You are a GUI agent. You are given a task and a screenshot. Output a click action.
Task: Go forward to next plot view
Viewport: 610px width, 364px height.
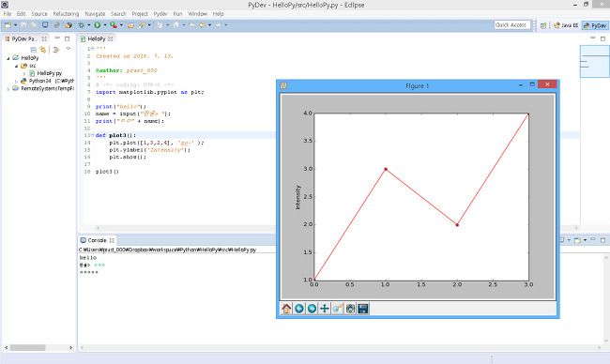tap(312, 309)
